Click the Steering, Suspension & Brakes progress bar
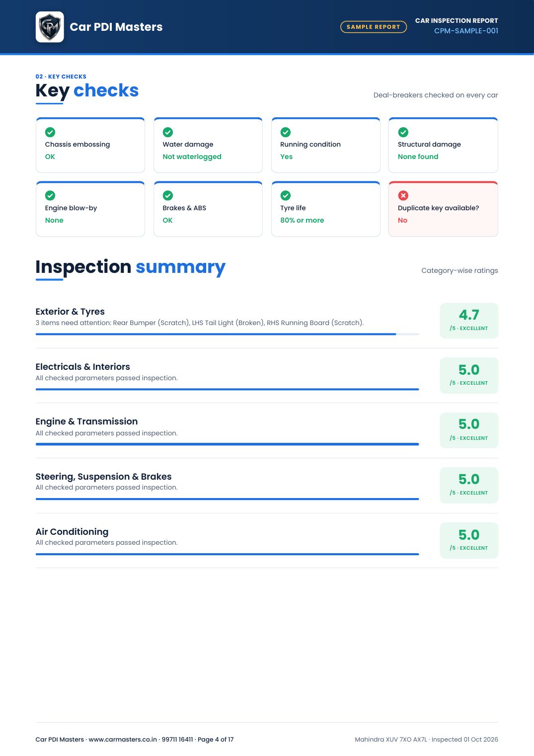534x756 pixels. pyautogui.click(x=227, y=499)
